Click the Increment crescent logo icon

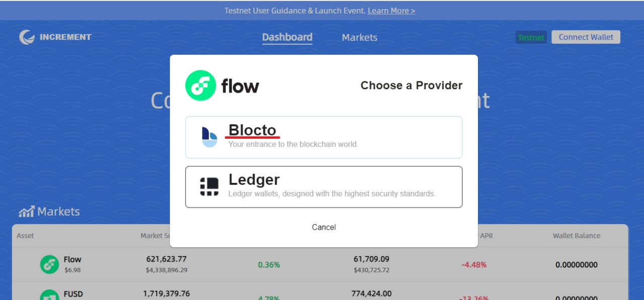pyautogui.click(x=27, y=37)
